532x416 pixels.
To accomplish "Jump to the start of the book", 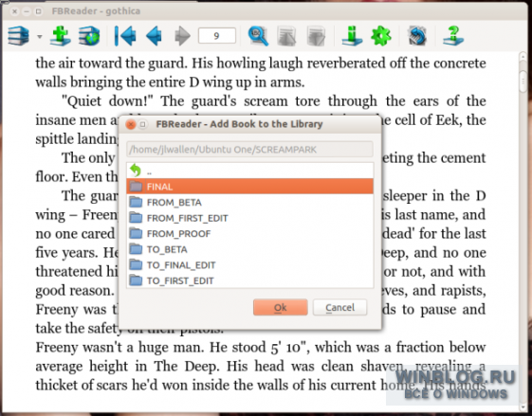I will [125, 36].
